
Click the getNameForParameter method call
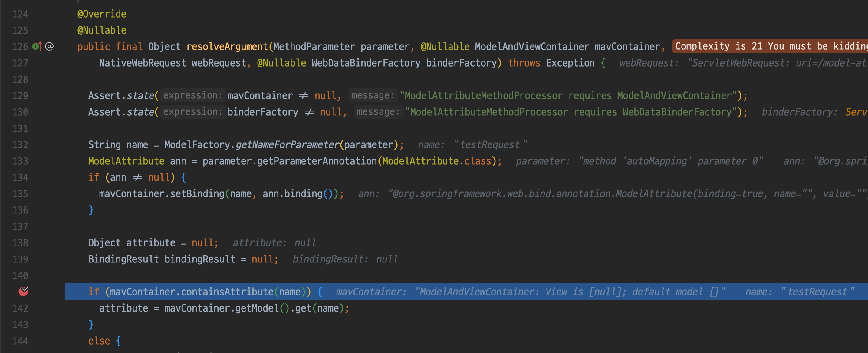(x=287, y=145)
